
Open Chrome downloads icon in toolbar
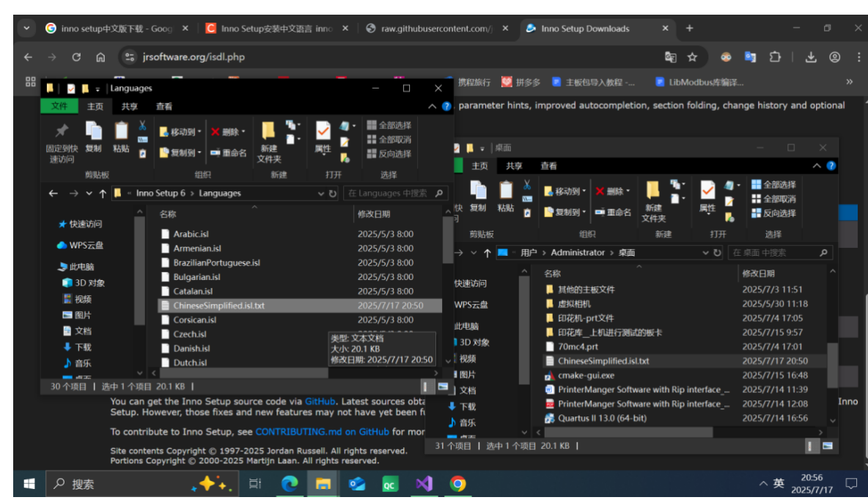pos(810,57)
